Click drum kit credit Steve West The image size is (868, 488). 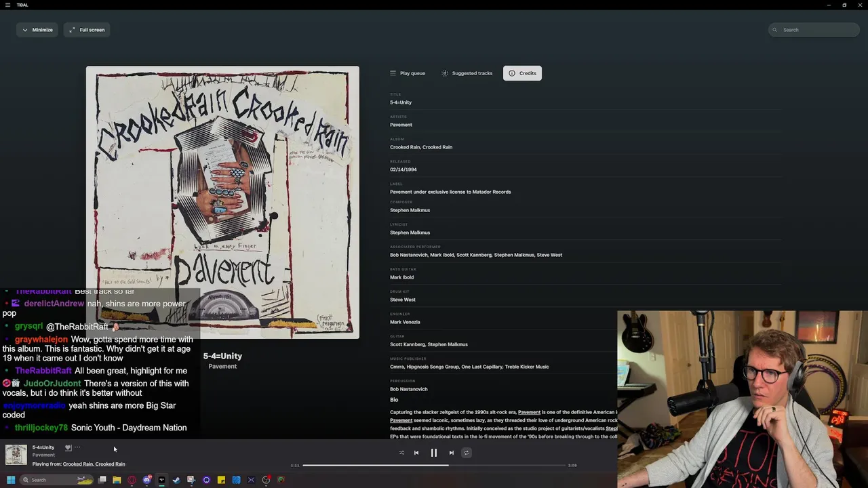point(403,300)
